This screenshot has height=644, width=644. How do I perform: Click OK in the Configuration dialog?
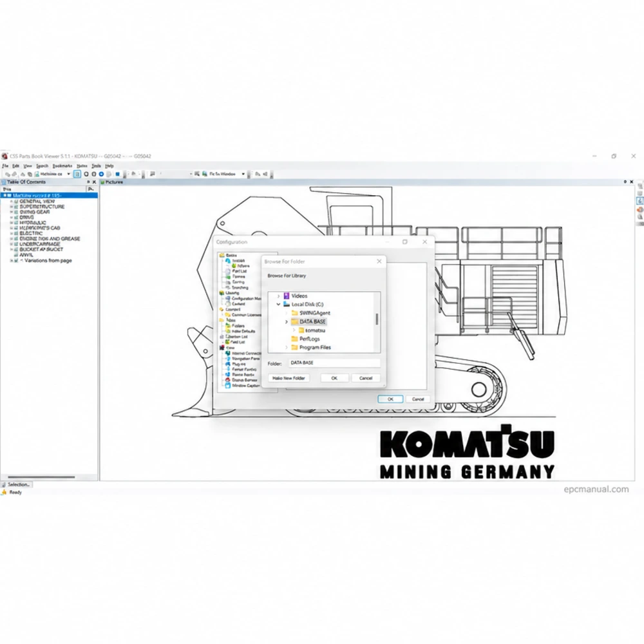(390, 399)
